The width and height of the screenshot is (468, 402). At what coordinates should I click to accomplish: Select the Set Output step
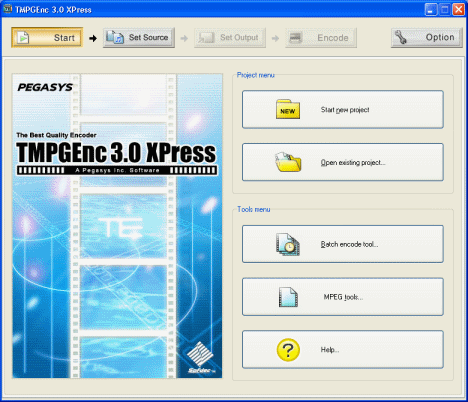tap(230, 38)
